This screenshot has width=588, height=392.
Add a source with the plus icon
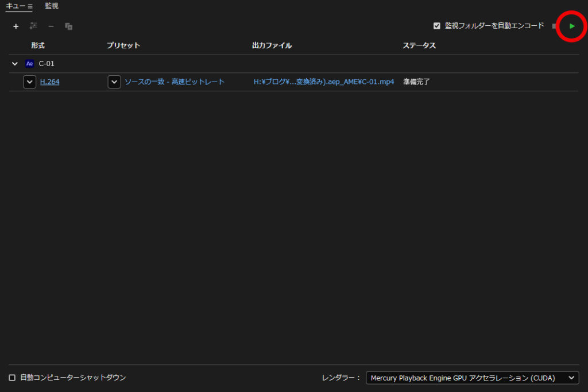pos(16,26)
